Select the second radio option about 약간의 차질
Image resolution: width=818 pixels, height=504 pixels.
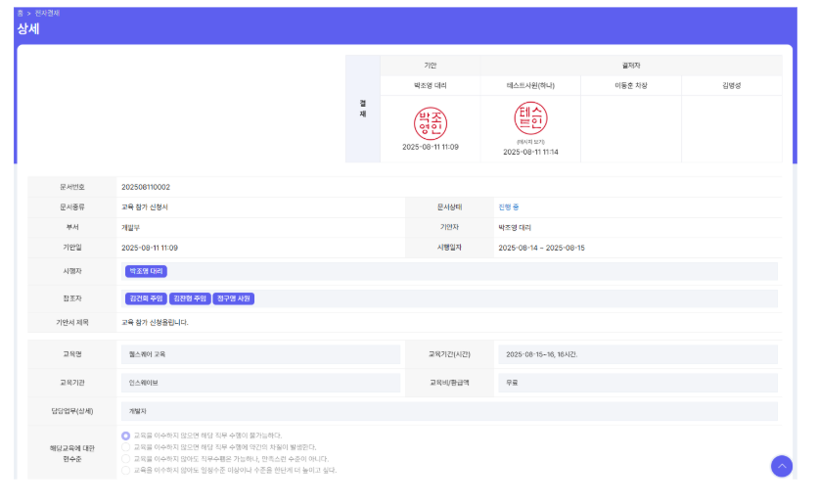(x=126, y=447)
